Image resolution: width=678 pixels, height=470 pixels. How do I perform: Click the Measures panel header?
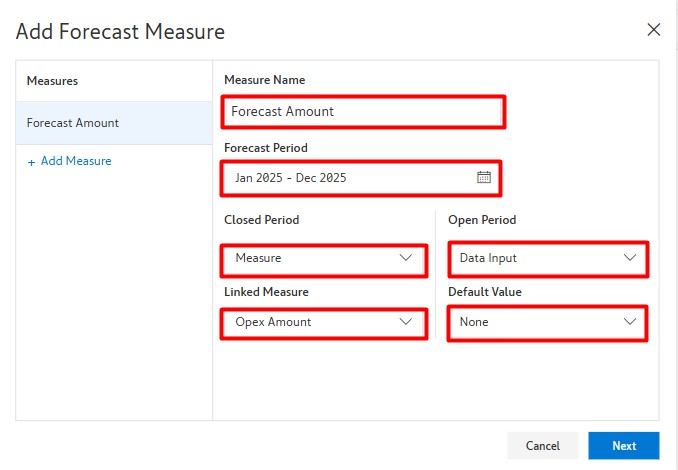(x=52, y=80)
